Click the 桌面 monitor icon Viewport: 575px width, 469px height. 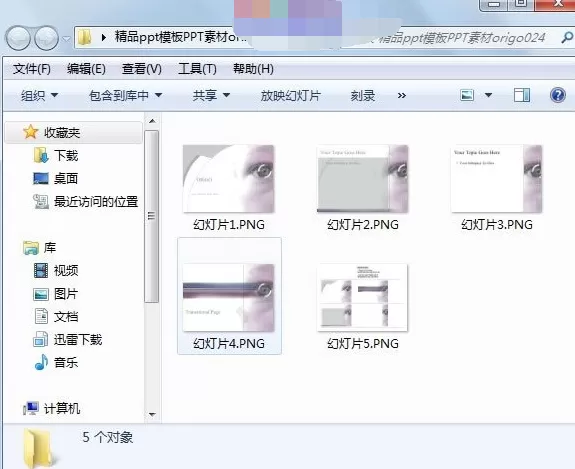(41, 179)
